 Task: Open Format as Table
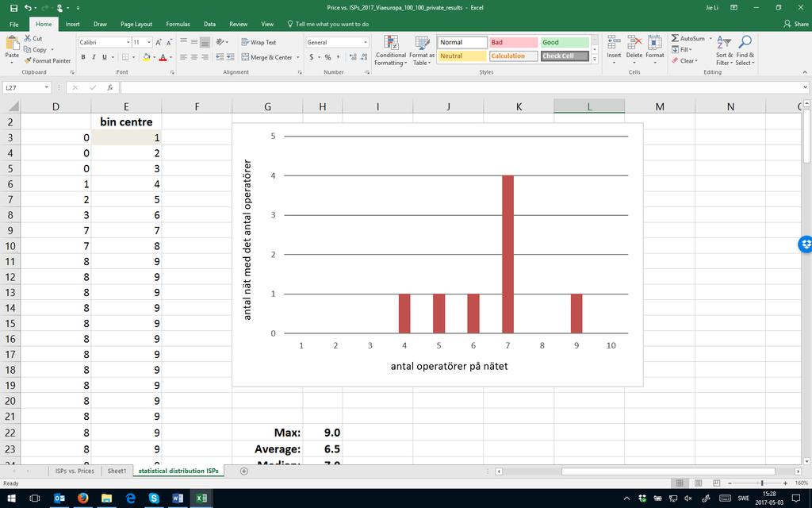tap(422, 50)
